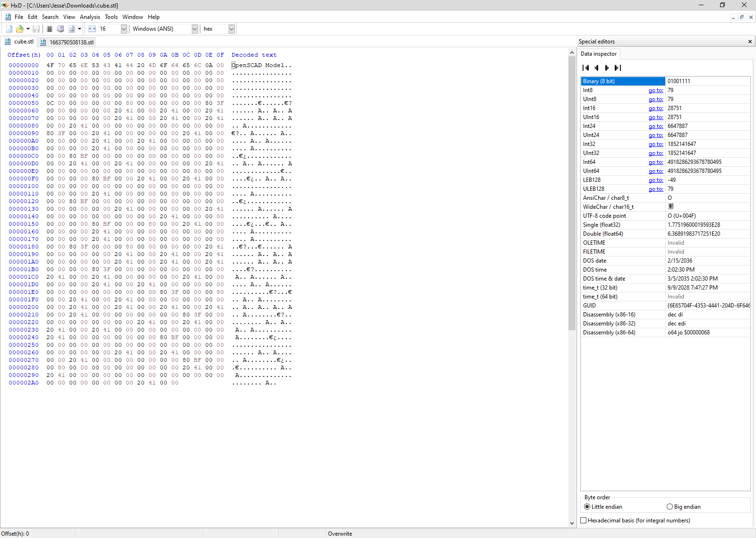Click the Open file folder icon
The width and height of the screenshot is (756, 538).
coord(19,29)
